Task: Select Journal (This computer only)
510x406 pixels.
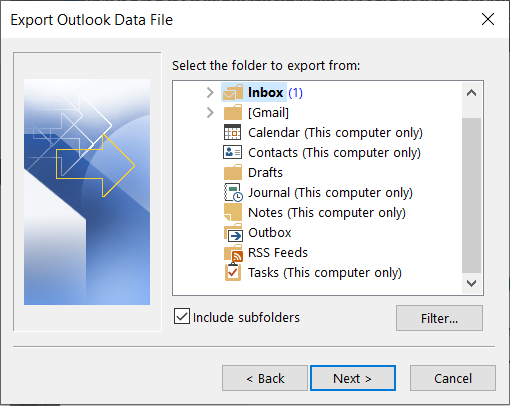Action: (330, 193)
